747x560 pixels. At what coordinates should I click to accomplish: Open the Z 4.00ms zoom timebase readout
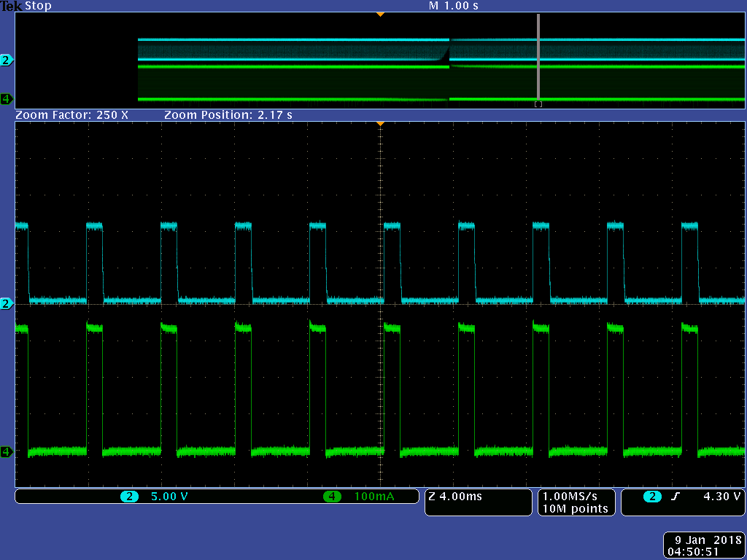(x=455, y=497)
